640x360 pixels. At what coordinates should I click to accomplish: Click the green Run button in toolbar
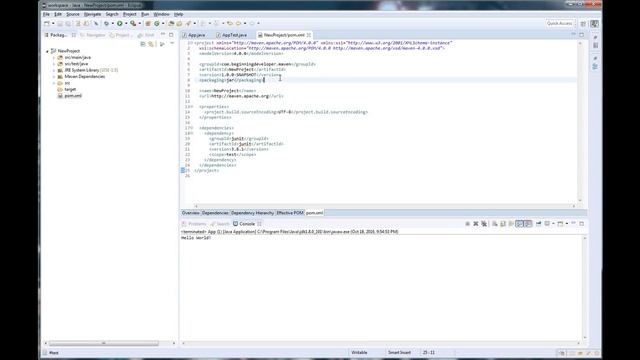(120, 24)
